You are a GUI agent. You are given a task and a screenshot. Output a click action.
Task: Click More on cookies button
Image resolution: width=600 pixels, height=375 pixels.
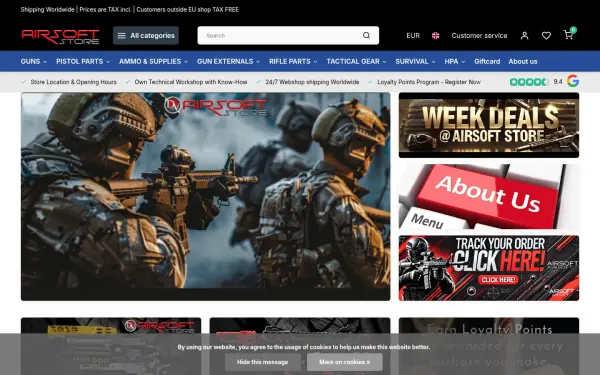(344, 362)
